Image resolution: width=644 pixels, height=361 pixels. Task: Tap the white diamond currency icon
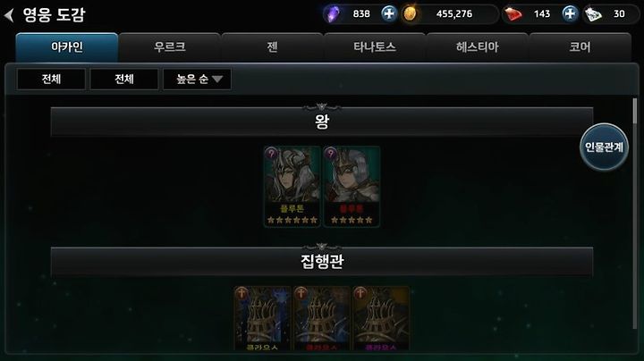(x=593, y=14)
